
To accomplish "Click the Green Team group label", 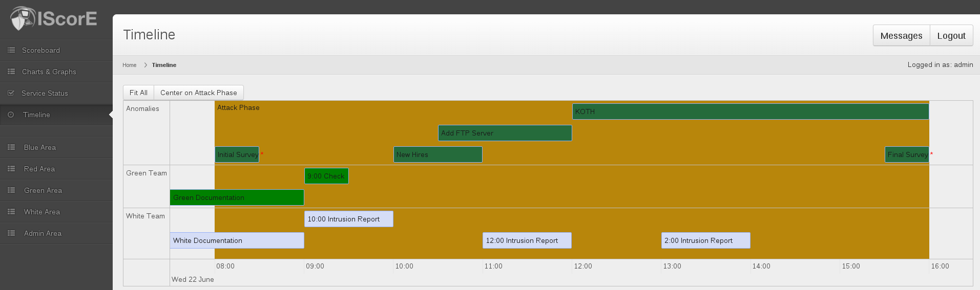I will [147, 173].
